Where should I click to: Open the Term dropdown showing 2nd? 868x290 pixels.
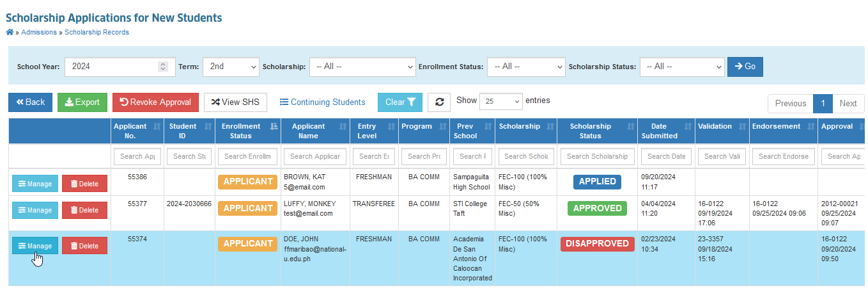[x=231, y=66]
